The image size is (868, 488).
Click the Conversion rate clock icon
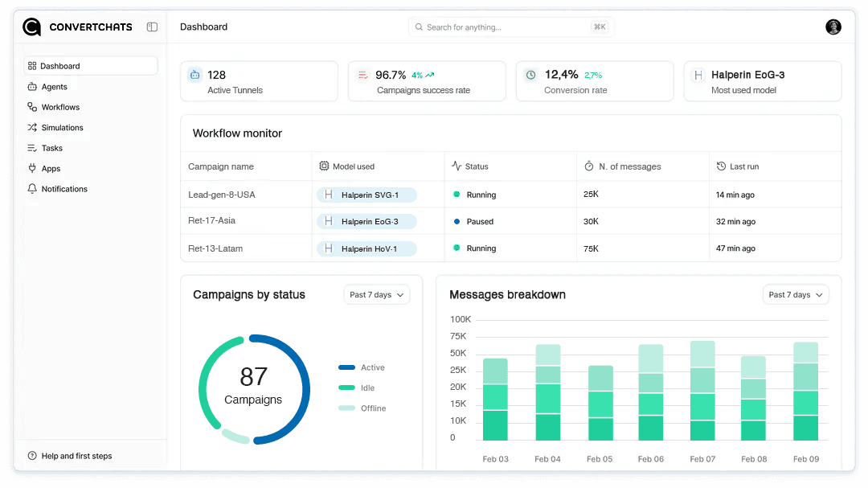(x=530, y=75)
